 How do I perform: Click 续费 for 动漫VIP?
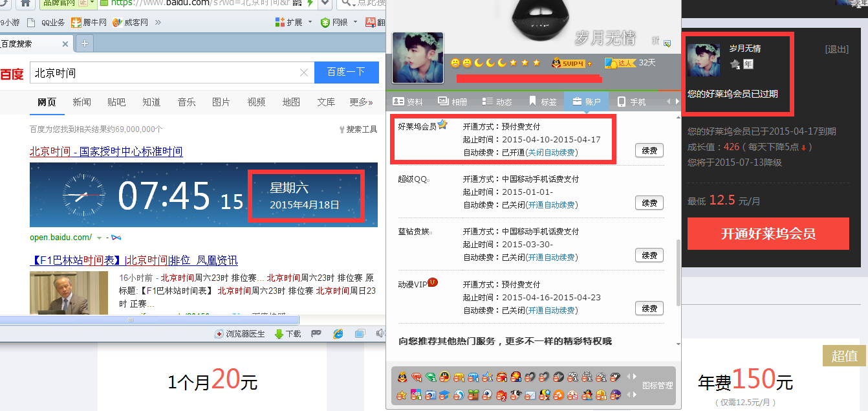[x=649, y=309]
